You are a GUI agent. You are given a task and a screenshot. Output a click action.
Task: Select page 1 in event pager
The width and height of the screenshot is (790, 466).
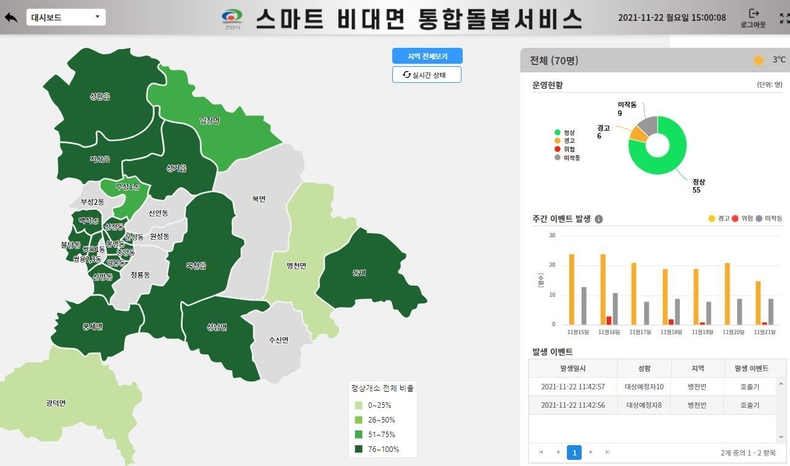tap(574, 452)
